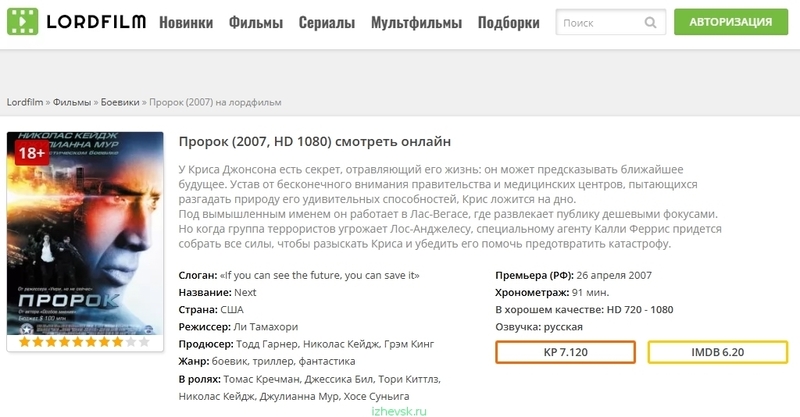
Task: Open the Сериалы menu item
Action: pyautogui.click(x=327, y=22)
